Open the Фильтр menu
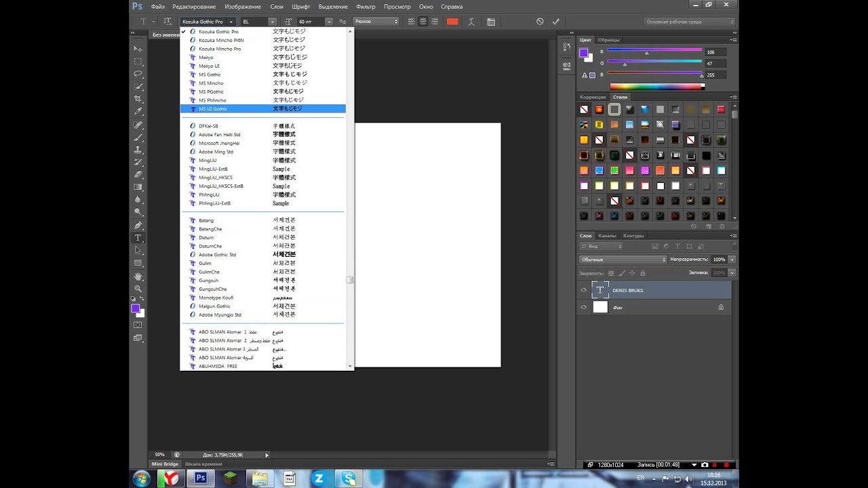 click(365, 6)
